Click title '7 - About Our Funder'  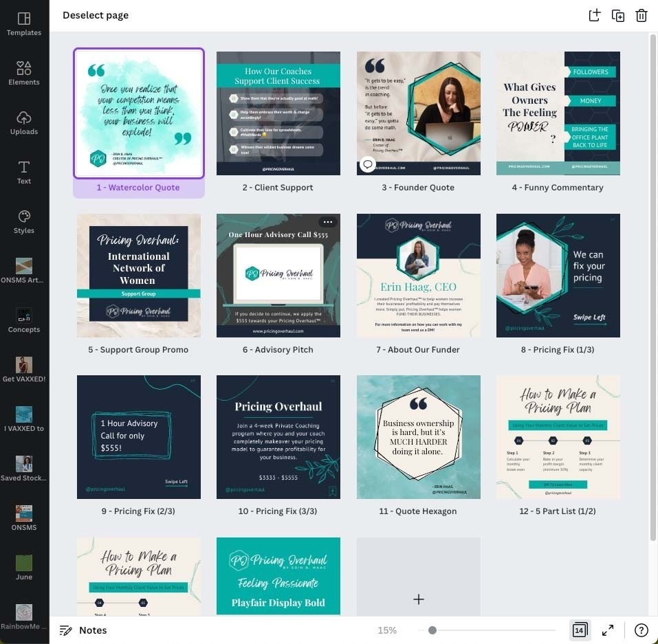click(x=418, y=349)
